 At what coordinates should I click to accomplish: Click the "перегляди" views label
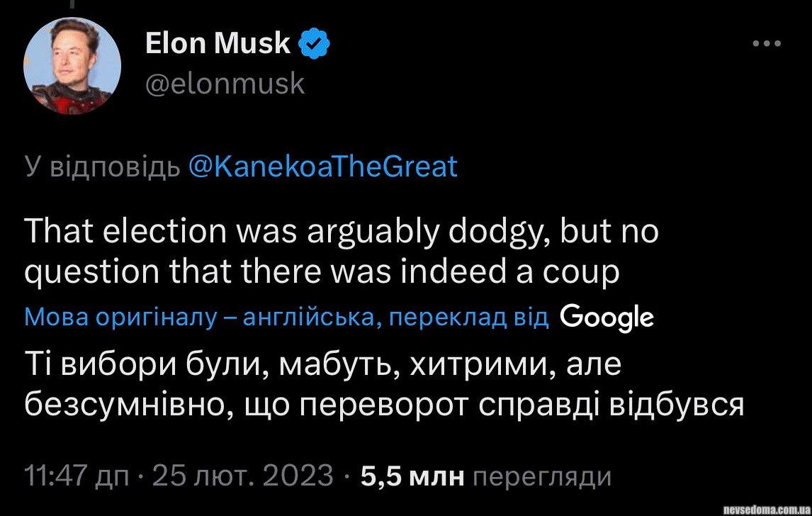pyautogui.click(x=541, y=476)
